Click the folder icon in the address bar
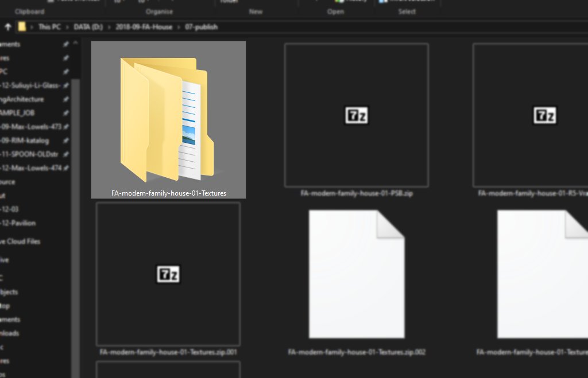 22,26
